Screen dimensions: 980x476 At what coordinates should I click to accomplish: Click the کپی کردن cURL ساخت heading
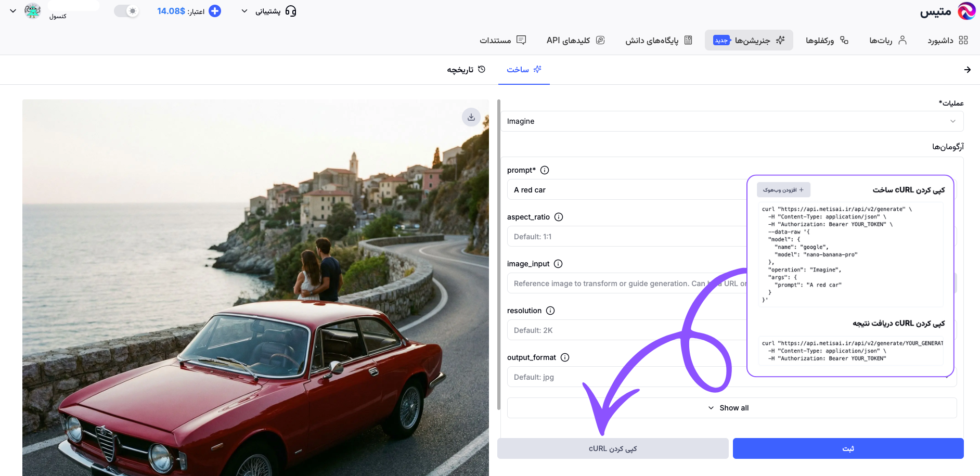(909, 190)
